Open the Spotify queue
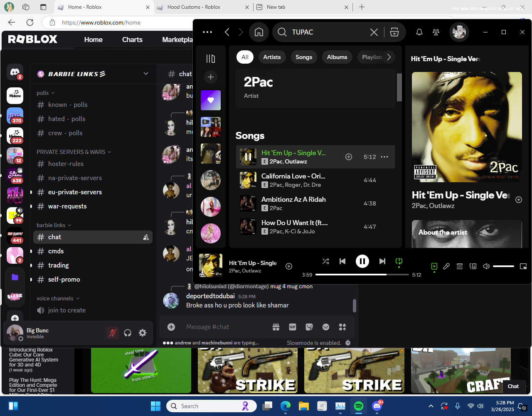532x416 pixels. point(460,266)
